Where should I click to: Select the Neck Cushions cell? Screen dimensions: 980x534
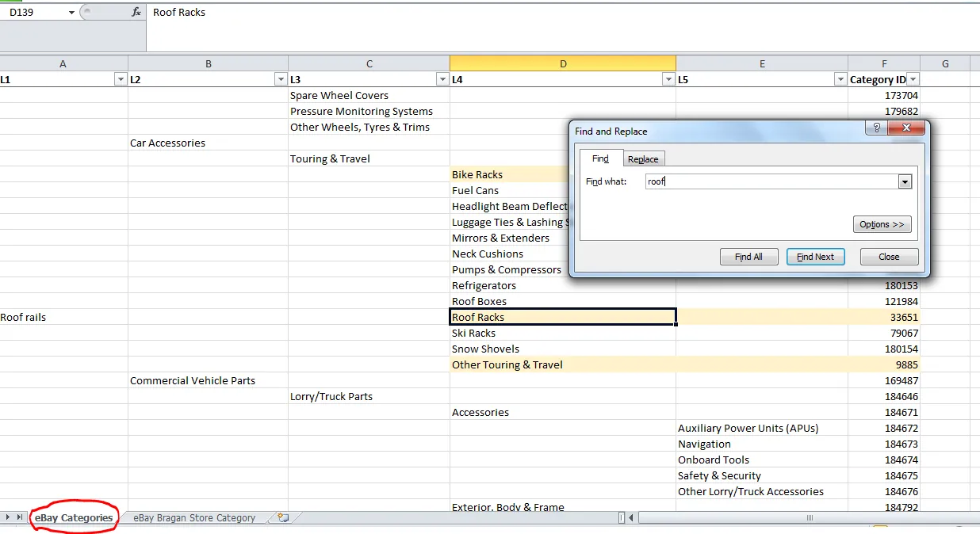(x=510, y=254)
